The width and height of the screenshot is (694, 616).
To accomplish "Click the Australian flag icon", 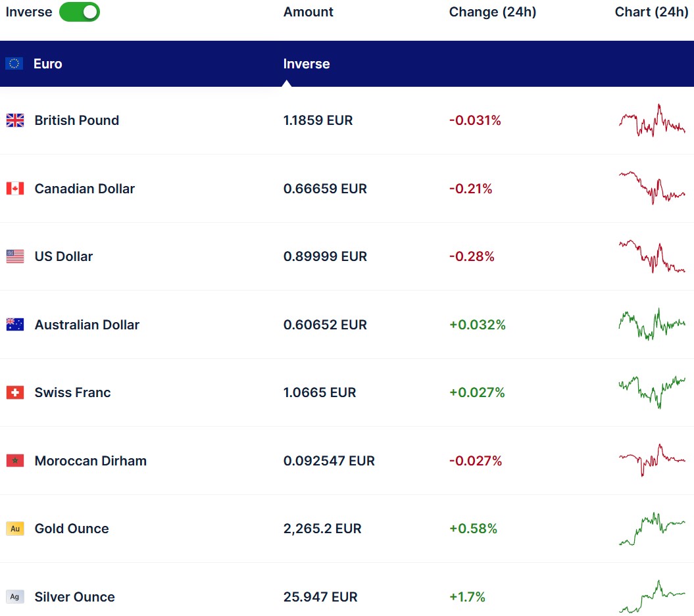I will [15, 325].
